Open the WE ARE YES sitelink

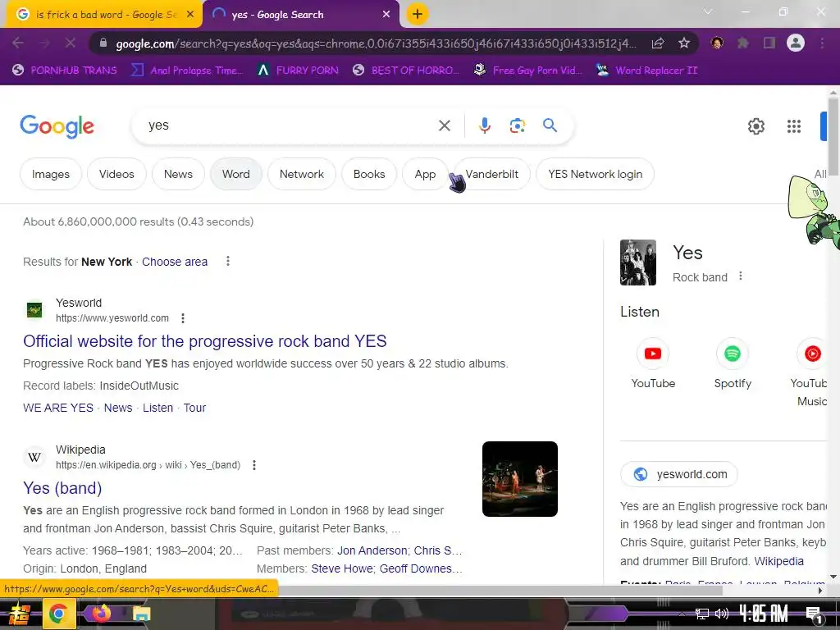[58, 408]
